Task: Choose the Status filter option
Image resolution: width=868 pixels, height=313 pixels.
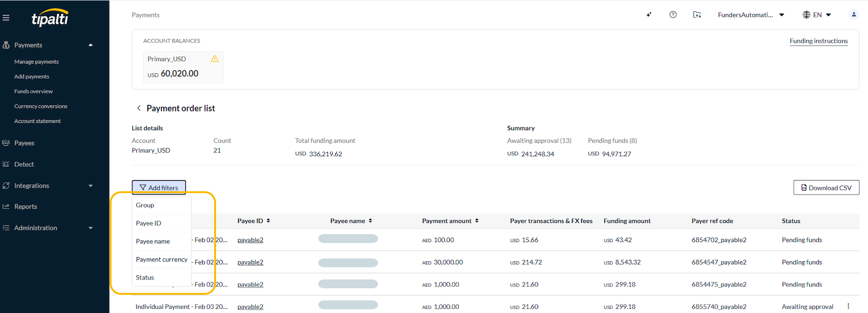Action: click(x=161, y=278)
